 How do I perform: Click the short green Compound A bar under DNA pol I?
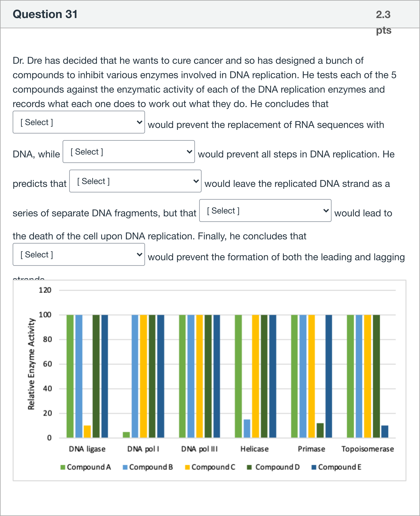(x=126, y=435)
